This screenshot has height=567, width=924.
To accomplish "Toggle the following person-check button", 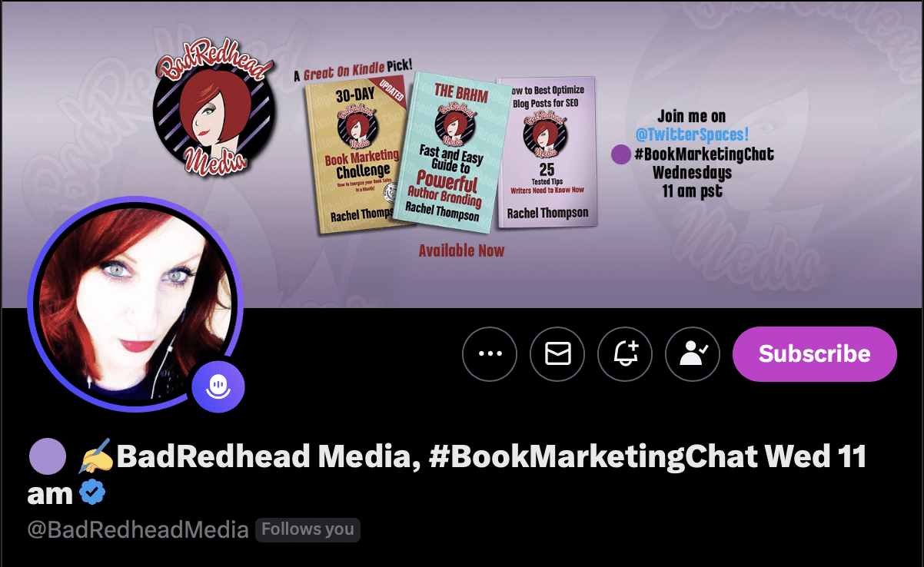I will click(692, 353).
